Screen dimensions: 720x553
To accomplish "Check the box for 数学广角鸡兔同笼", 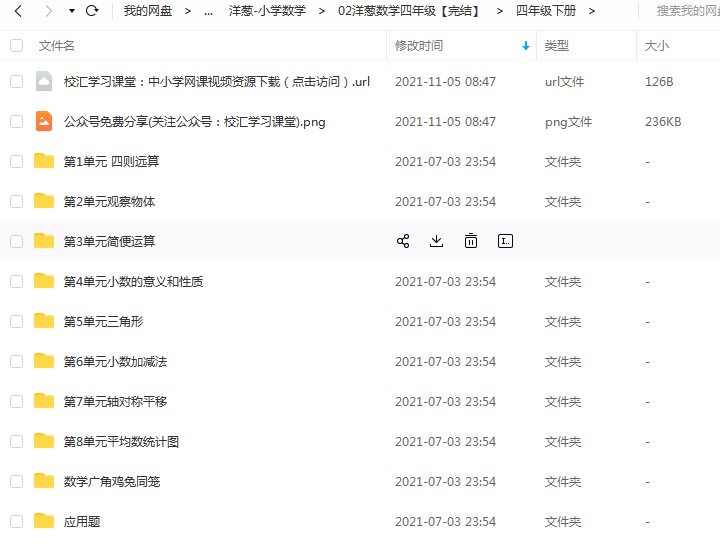I will pyautogui.click(x=17, y=481).
